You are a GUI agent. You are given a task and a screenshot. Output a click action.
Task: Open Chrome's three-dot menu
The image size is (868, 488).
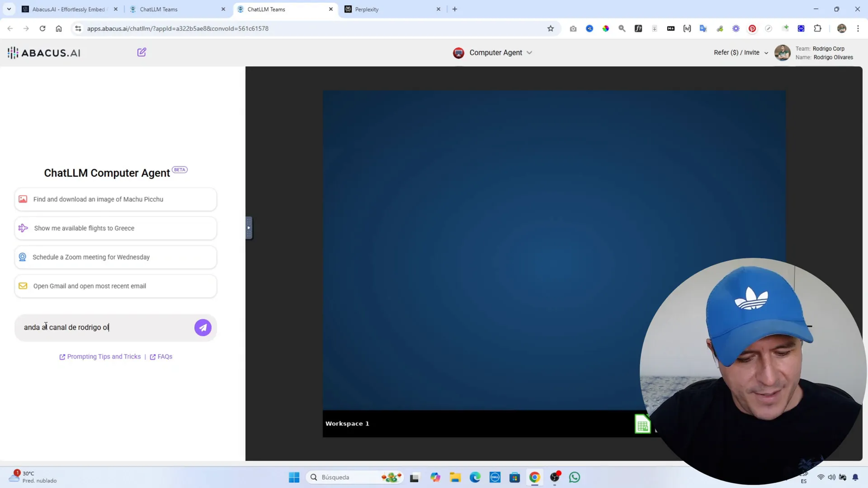(858, 28)
